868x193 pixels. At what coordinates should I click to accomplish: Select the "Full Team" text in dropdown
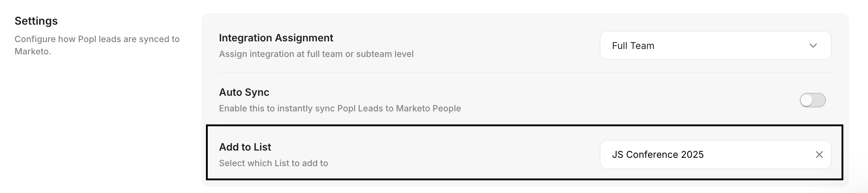coord(633,46)
